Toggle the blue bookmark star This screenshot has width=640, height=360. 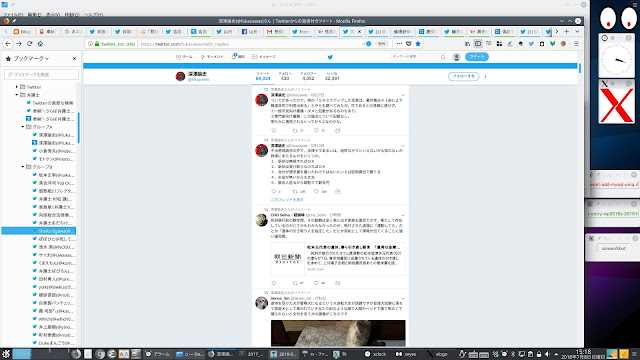418,44
